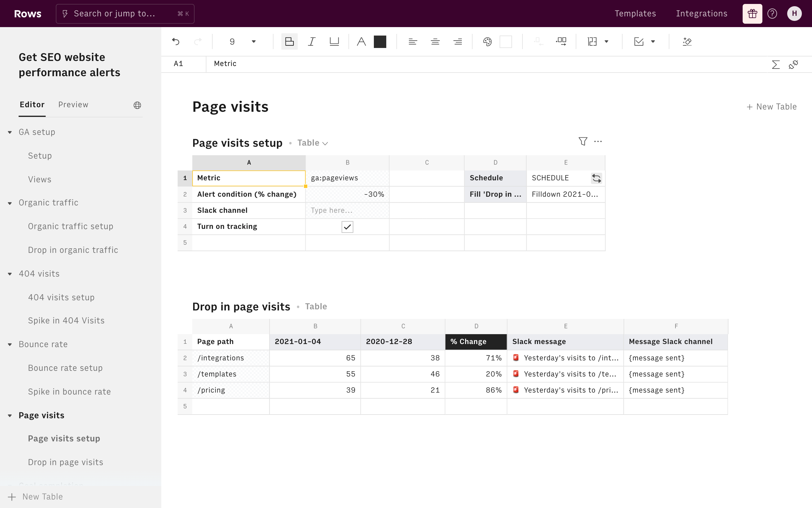The height and width of the screenshot is (508, 812).
Task: Click the globe publish icon
Action: click(x=137, y=105)
